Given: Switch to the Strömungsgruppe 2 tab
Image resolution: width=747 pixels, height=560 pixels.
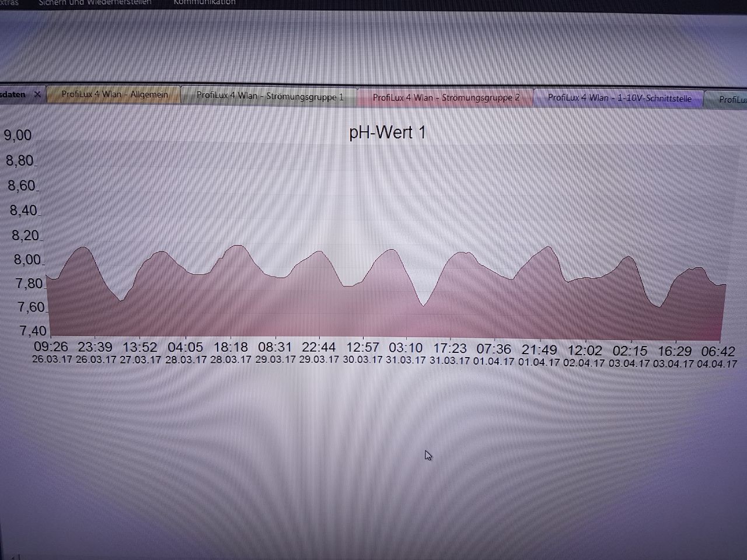Looking at the screenshot, I should point(446,98).
